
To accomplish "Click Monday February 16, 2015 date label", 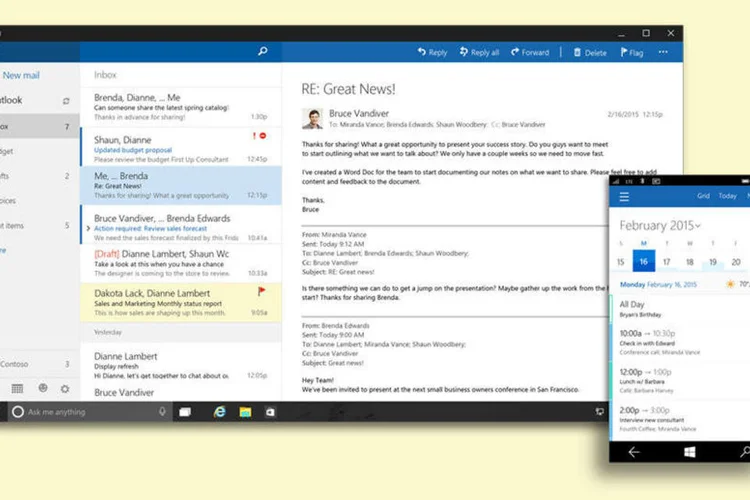I will 658,284.
